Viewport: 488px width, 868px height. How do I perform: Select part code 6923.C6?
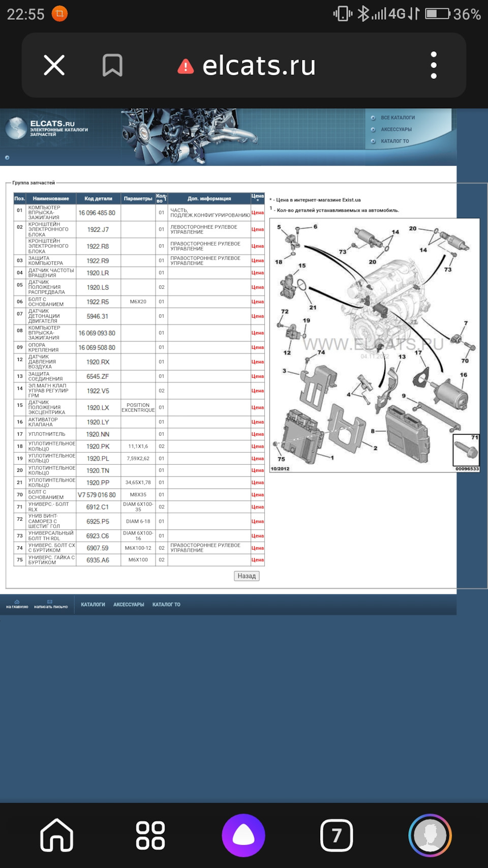click(98, 536)
